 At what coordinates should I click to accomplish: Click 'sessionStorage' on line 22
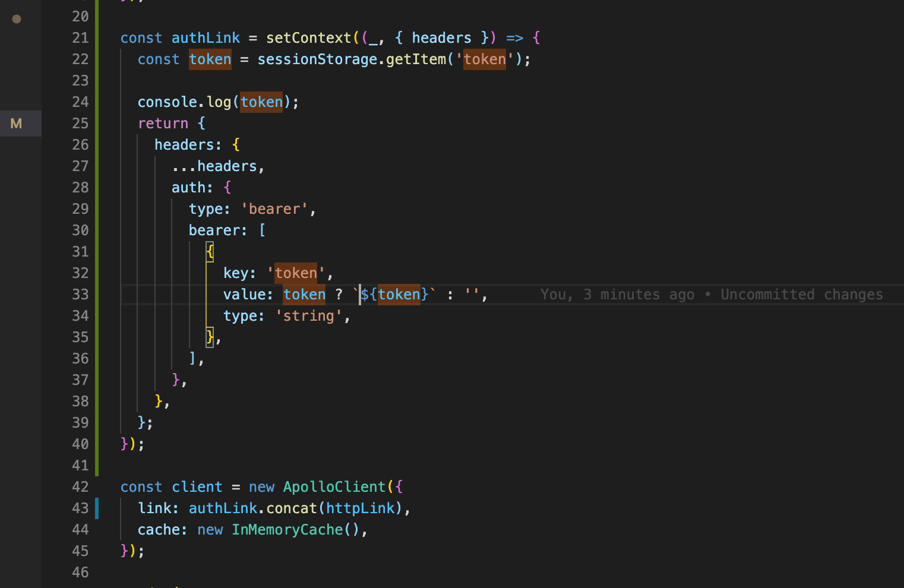tap(317, 59)
